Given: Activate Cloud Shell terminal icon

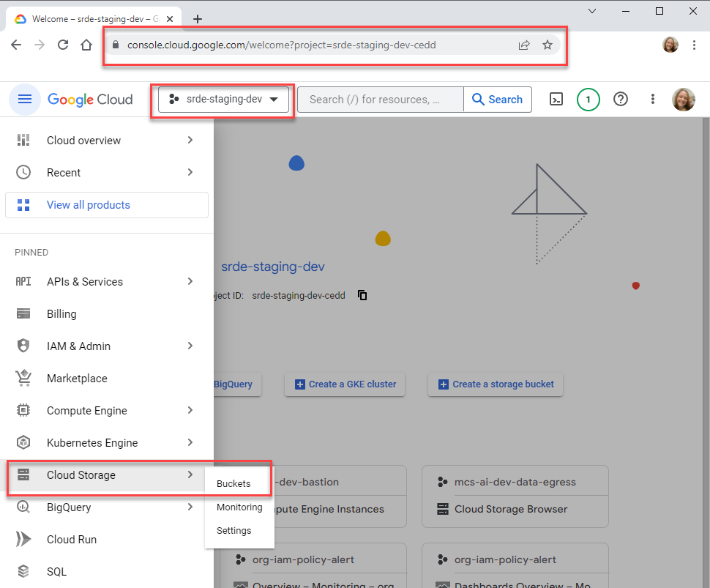Looking at the screenshot, I should tap(556, 99).
